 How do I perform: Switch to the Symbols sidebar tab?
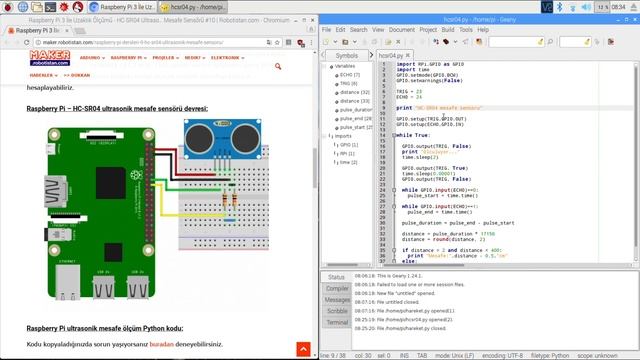tap(347, 56)
